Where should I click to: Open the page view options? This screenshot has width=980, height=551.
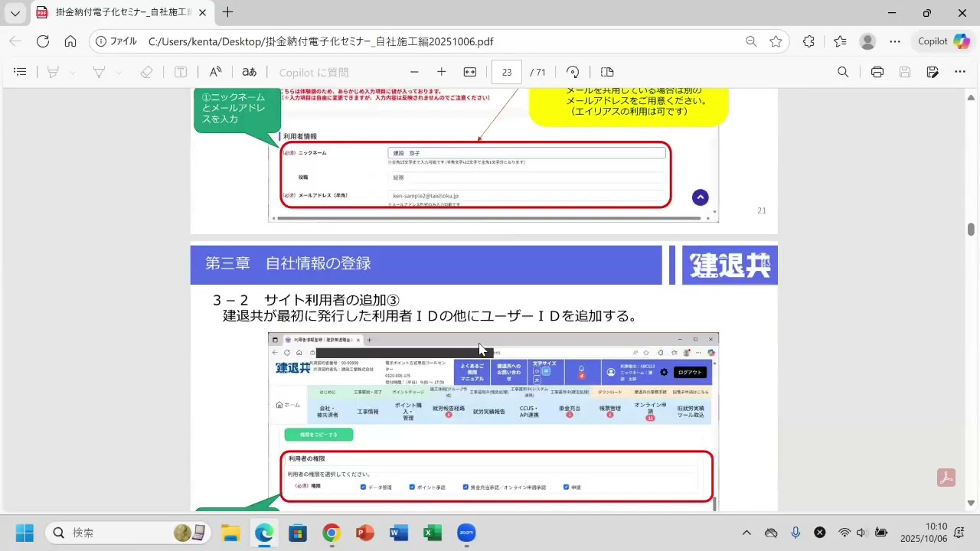pos(607,72)
